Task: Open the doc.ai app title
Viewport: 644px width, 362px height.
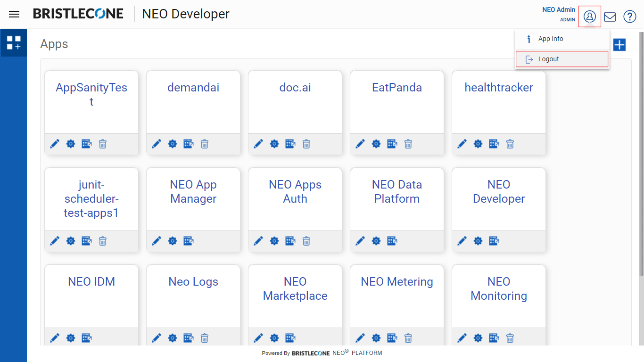Action: [x=295, y=88]
